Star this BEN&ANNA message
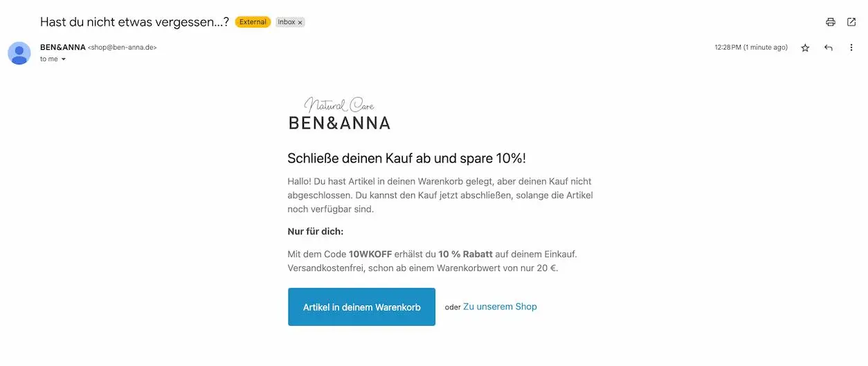The height and width of the screenshot is (366, 868). point(805,48)
